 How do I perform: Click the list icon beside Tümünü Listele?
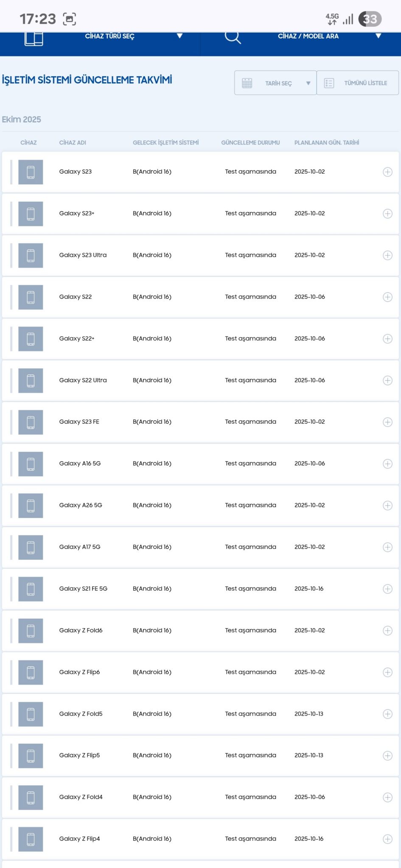point(329,83)
